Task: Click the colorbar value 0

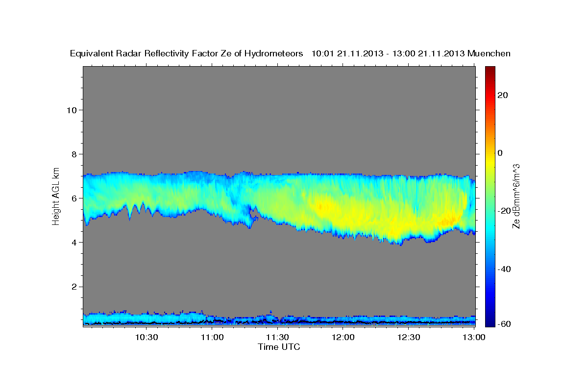Action: click(500, 153)
